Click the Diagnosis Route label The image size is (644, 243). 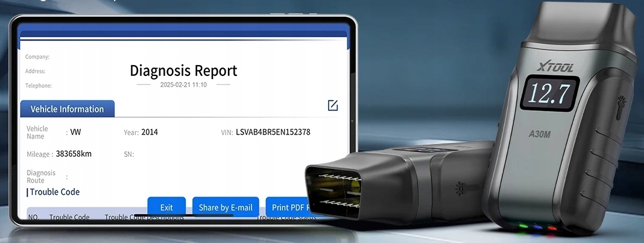[x=41, y=177]
